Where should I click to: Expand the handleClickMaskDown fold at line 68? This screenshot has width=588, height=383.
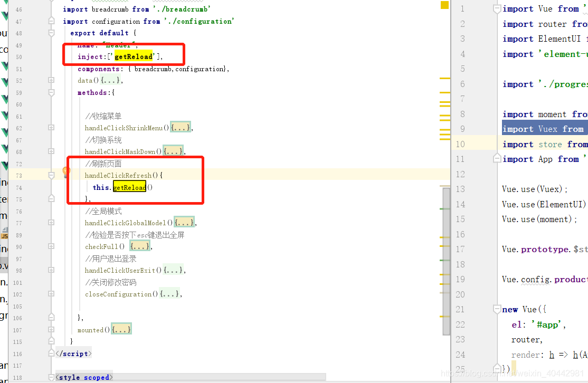pyautogui.click(x=51, y=151)
